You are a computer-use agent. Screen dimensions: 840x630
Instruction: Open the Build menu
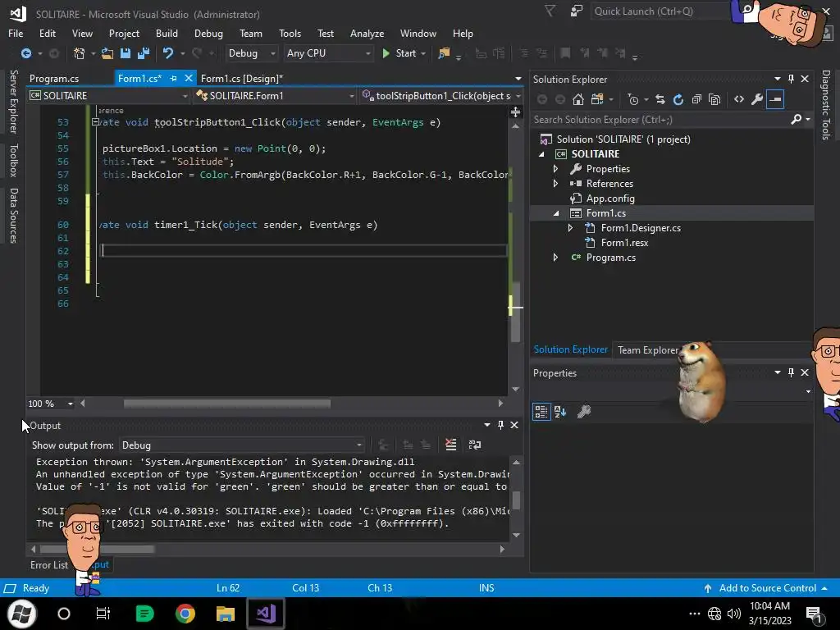click(x=167, y=33)
